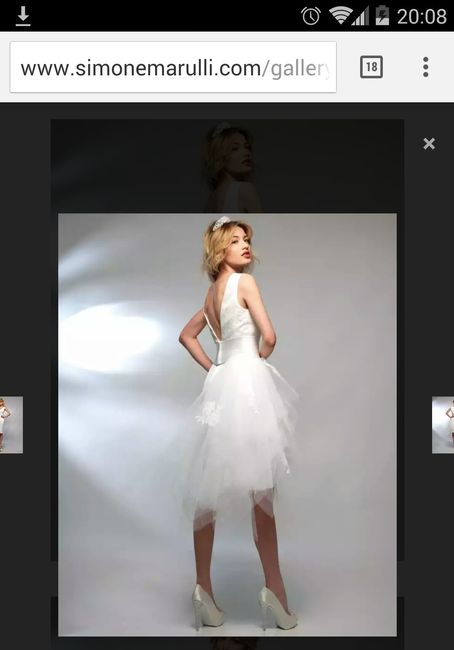The height and width of the screenshot is (650, 454).
Task: Tap the download arrow in status bar
Action: [23, 16]
